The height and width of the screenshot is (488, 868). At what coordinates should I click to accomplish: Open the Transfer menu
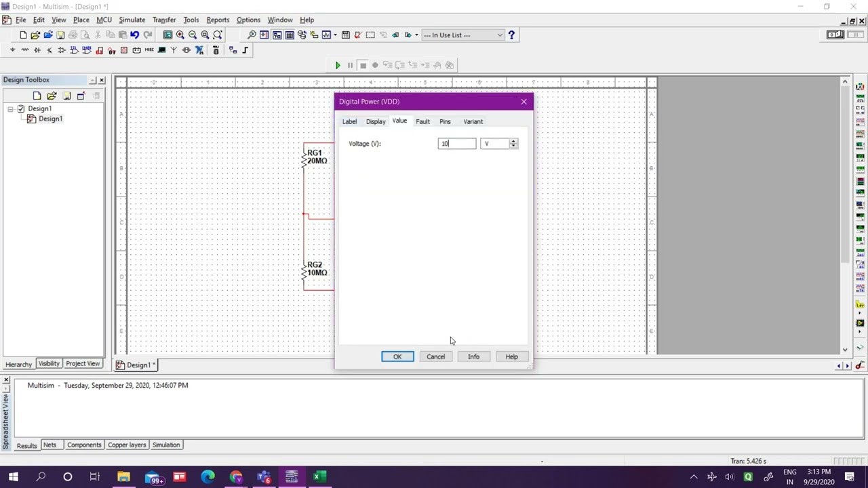click(164, 20)
